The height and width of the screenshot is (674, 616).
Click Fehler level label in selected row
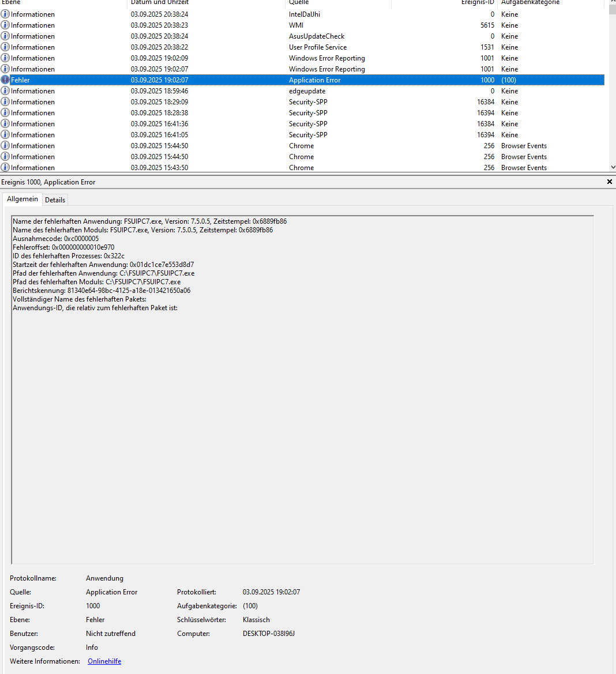click(x=20, y=80)
